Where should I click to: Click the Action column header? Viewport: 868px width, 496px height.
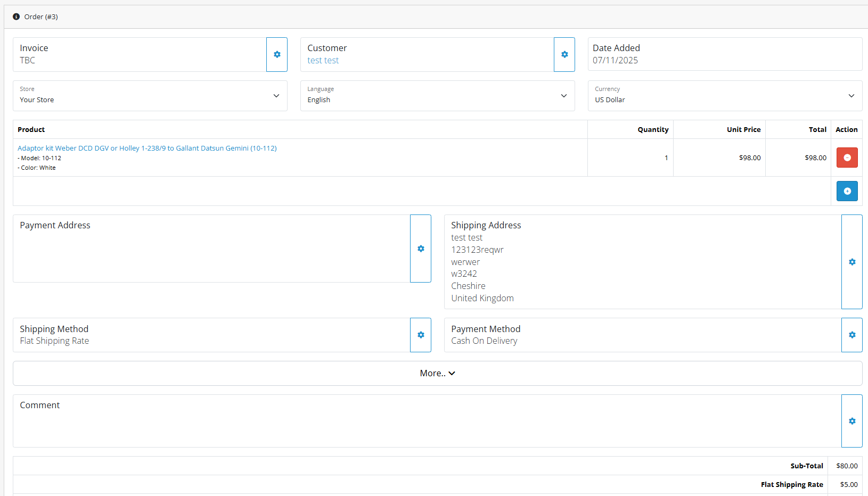point(847,129)
